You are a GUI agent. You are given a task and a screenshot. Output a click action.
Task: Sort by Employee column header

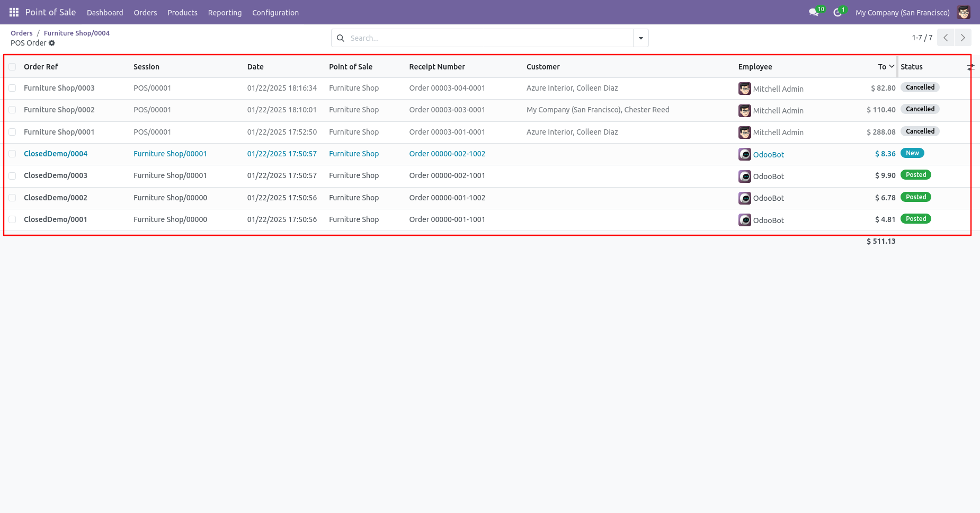(x=755, y=67)
